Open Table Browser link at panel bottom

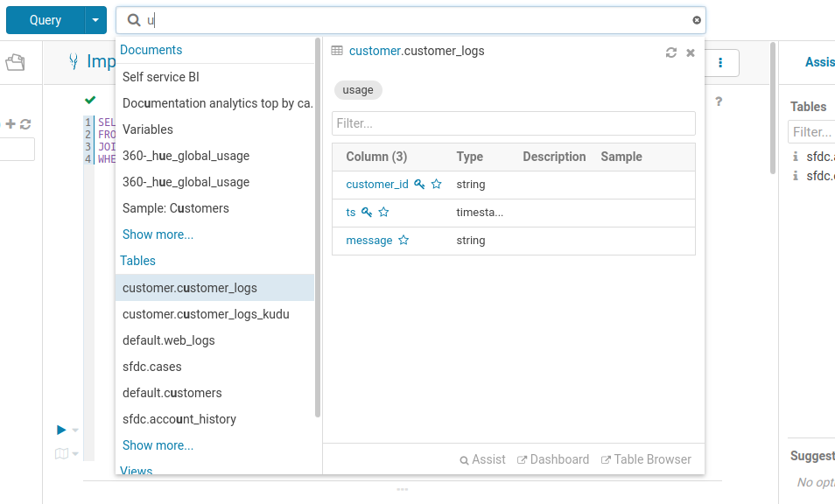[x=646, y=459]
